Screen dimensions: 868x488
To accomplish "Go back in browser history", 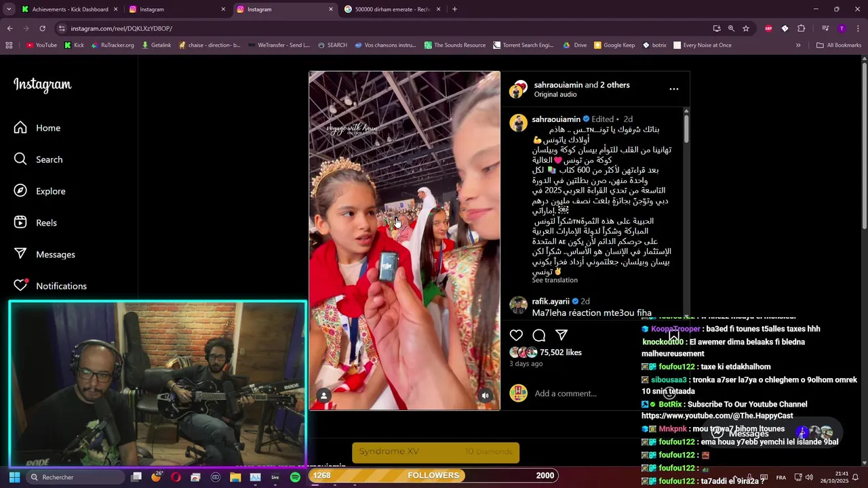I will point(9,28).
